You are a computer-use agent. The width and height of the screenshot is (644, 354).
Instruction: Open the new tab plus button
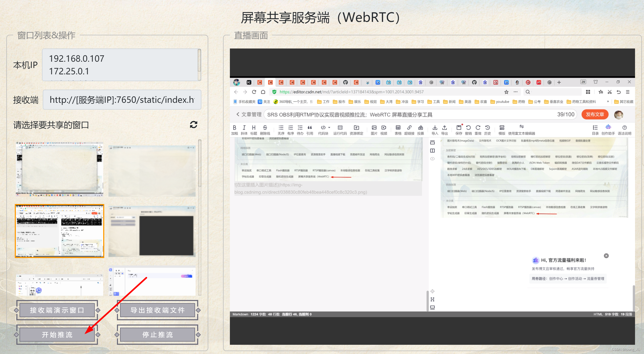pos(559,82)
